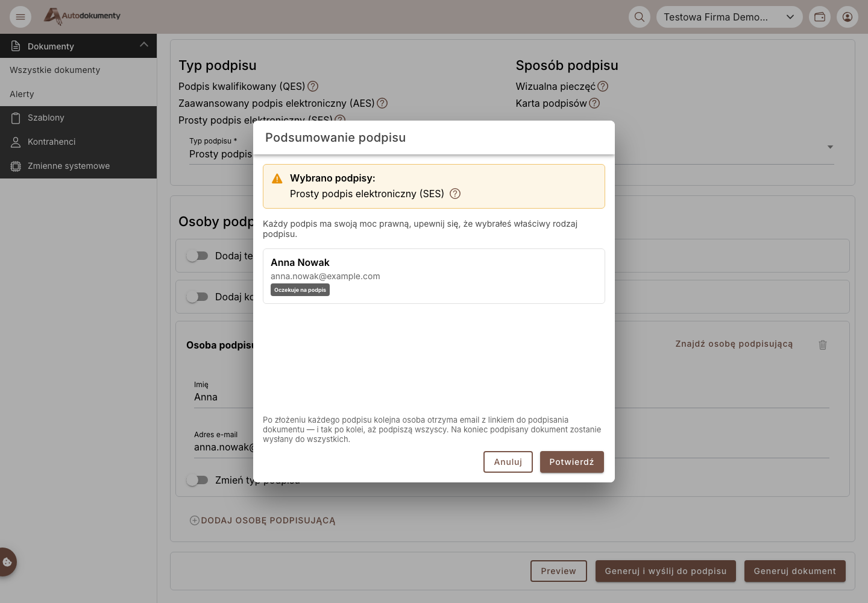Viewport: 868px width, 603px height.
Task: Open Kontrahenci in sidebar
Action: click(78, 142)
